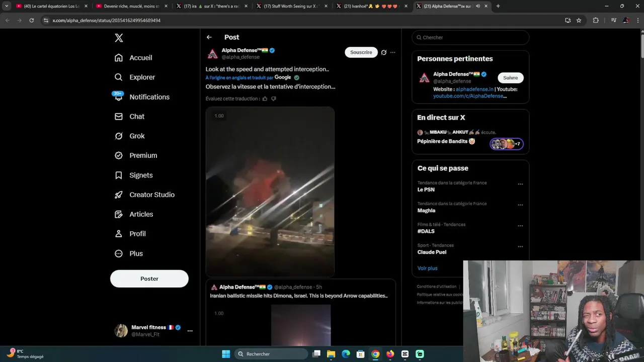The height and width of the screenshot is (362, 644).
Task: Click the live listeners +7 avatars badge
Action: point(507,144)
